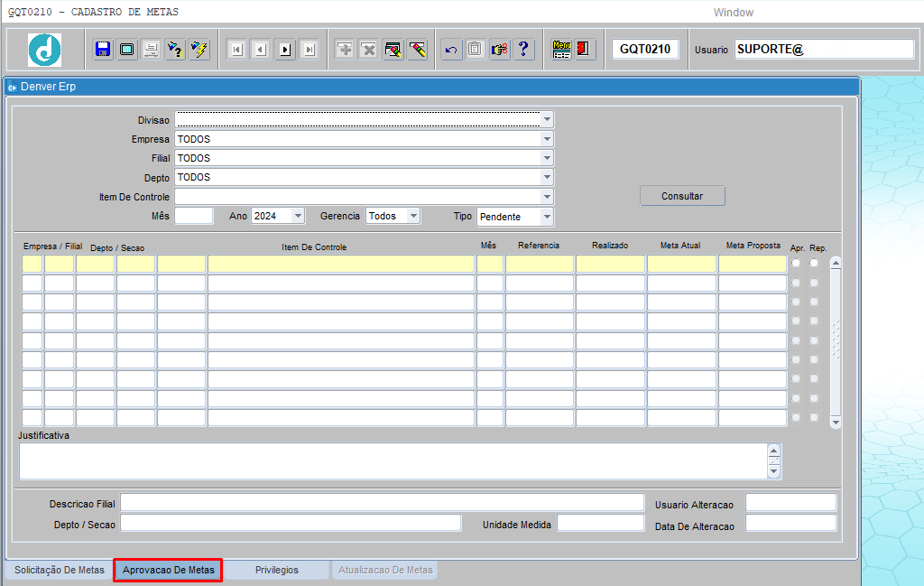Open the Filial dropdown showing TODOS
The image size is (924, 586).
click(x=547, y=158)
